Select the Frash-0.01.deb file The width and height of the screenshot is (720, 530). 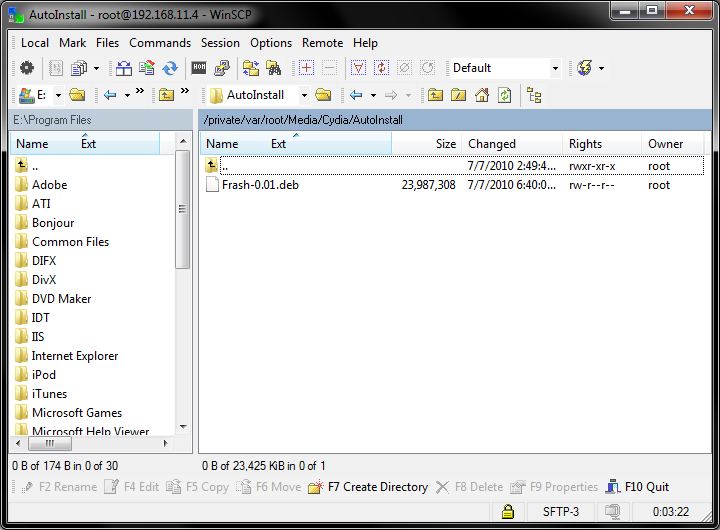tap(260, 185)
